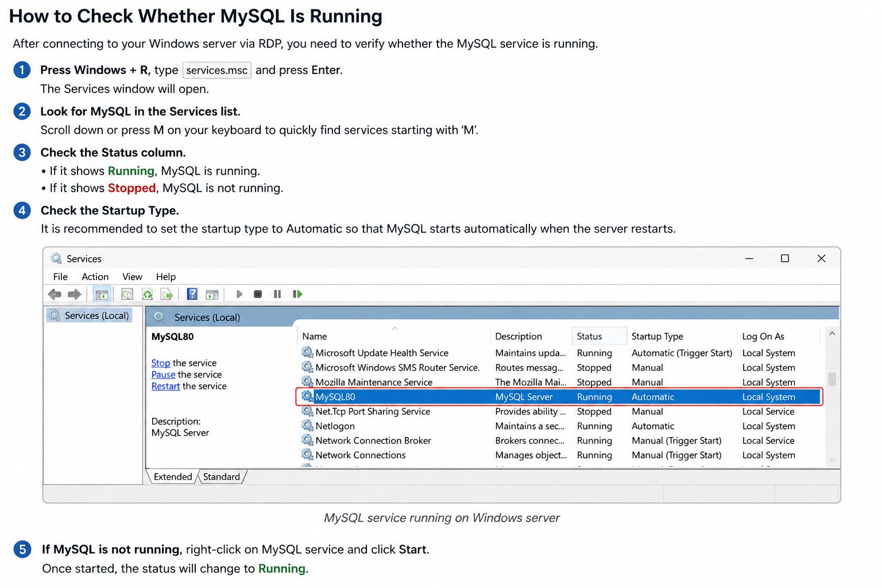Screen dimensions: 882x588
Task: Click the services.msc code snippet
Action: 216,70
